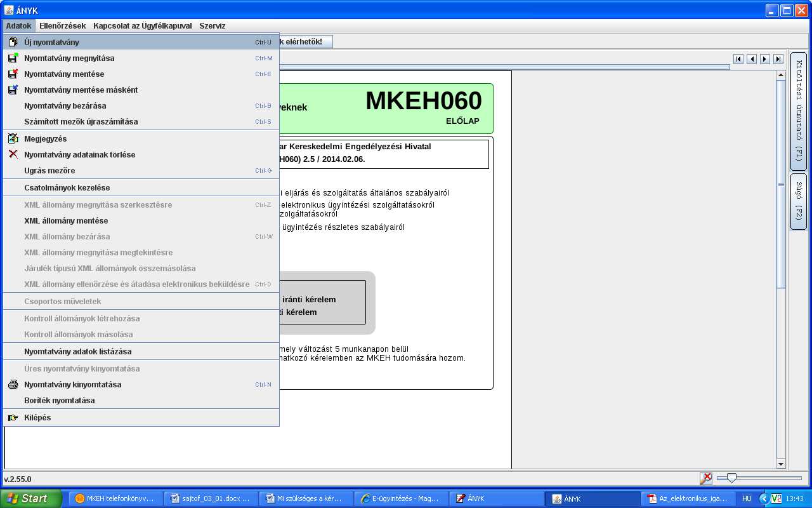Click the Megjegyzés note icon
Screen dimensions: 812x508
(x=13, y=138)
